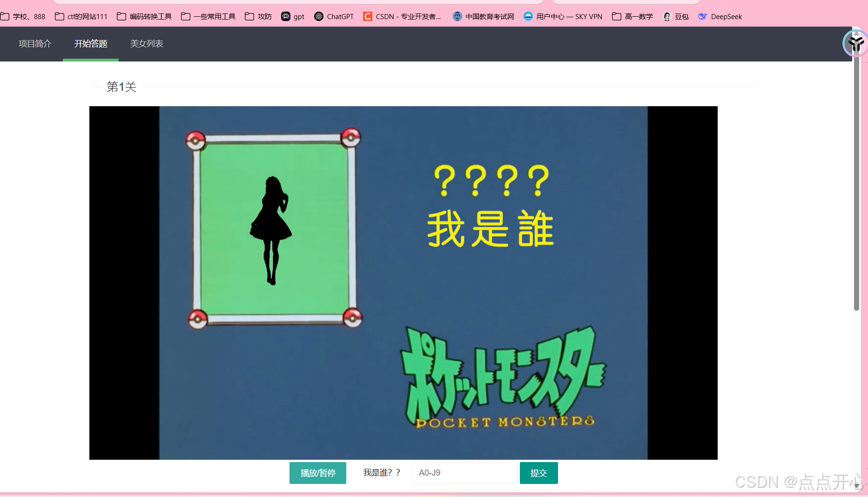Focus the A0-J9 answer input field
The image size is (868, 497).
[465, 473]
